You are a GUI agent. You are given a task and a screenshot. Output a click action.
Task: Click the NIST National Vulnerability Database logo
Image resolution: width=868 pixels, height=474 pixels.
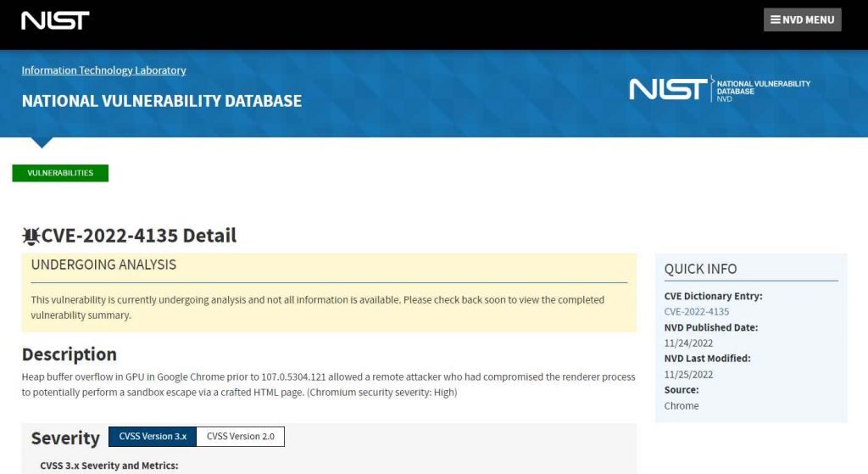tap(720, 89)
